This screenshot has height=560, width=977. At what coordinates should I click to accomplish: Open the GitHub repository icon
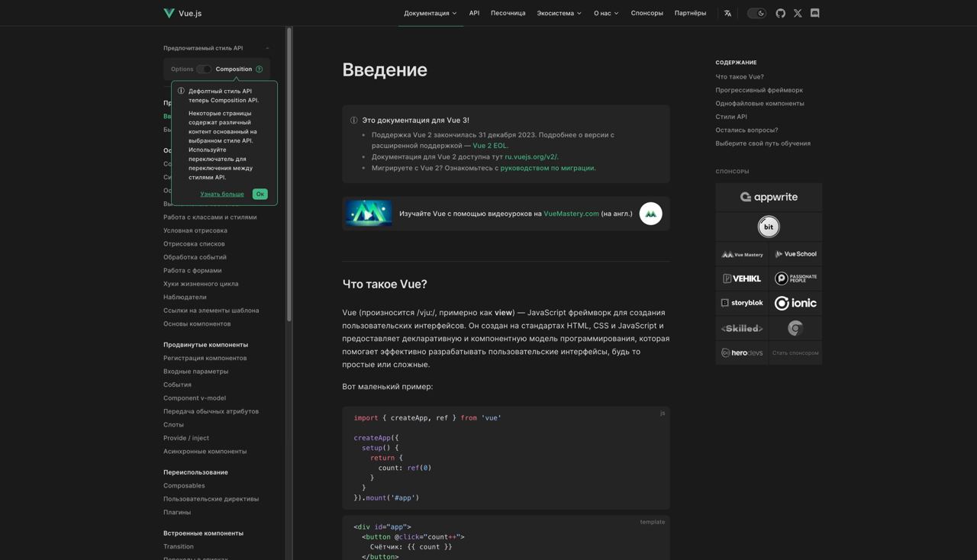[x=780, y=13]
